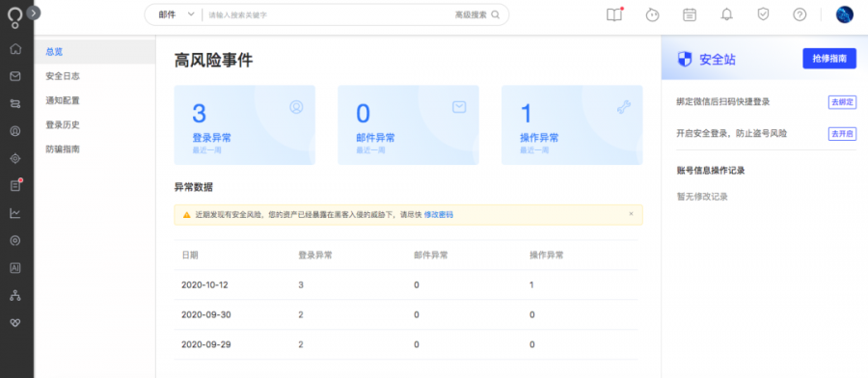Click the 抢修指南 button
Screen dimensions: 868x378
pyautogui.click(x=829, y=59)
